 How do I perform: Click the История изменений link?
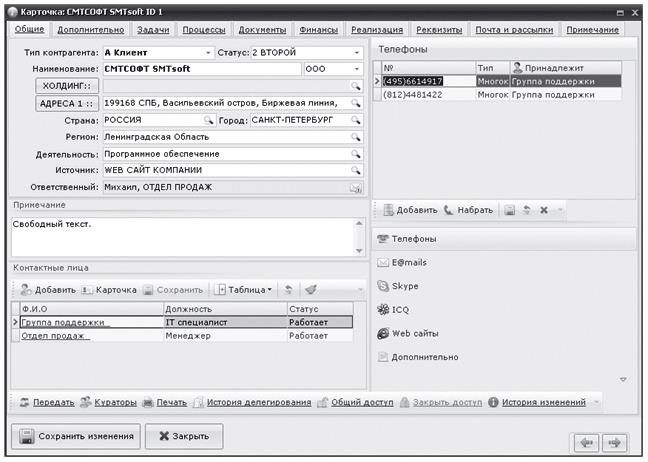click(x=545, y=402)
